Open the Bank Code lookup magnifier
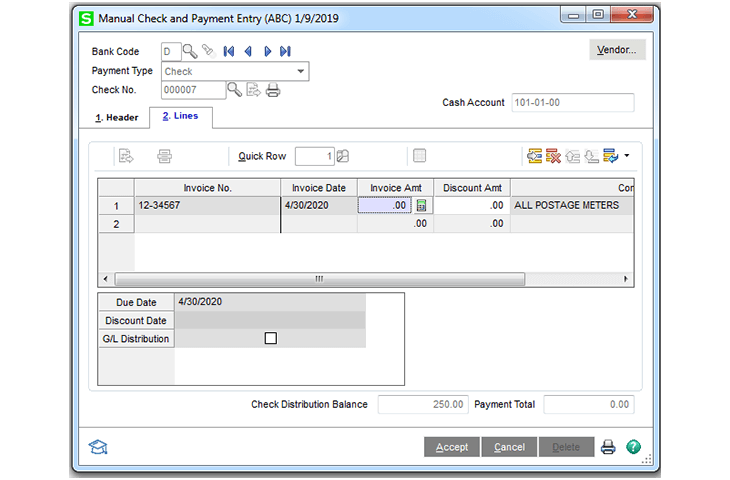 [190, 51]
